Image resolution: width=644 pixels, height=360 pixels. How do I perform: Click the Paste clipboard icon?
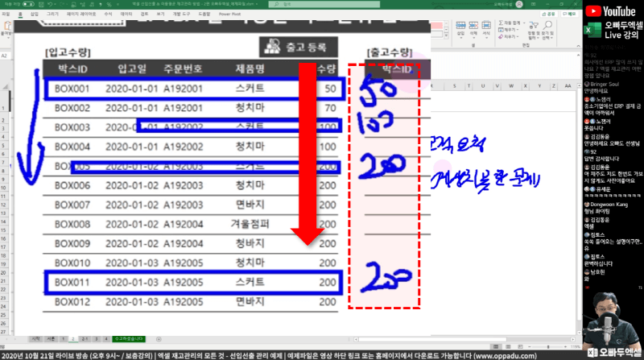[x=7, y=26]
